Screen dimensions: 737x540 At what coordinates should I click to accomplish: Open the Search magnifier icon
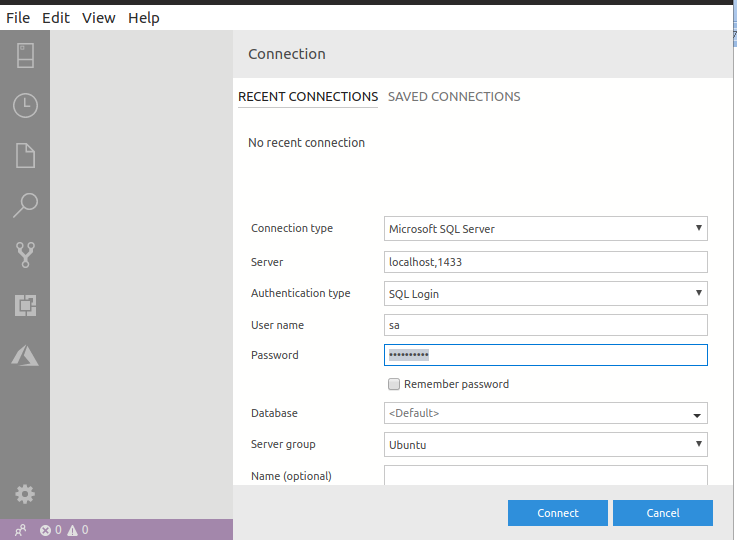[x=25, y=206]
